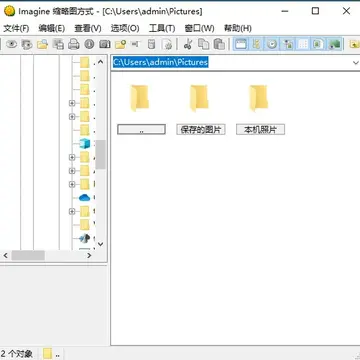Click the folder tree horizontal scrollbar thumb
The image size is (360, 360).
pyautogui.click(x=28, y=256)
